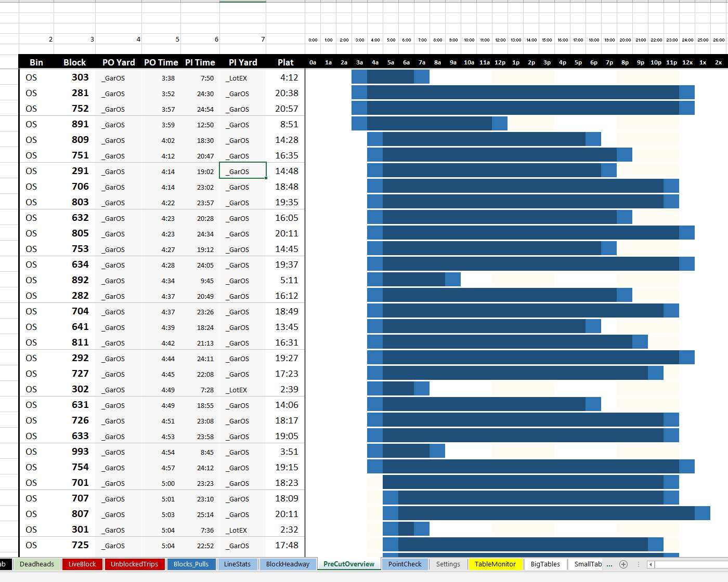Select PO Time cell 4:02
This screenshot has height=582, width=728.
(x=161, y=140)
